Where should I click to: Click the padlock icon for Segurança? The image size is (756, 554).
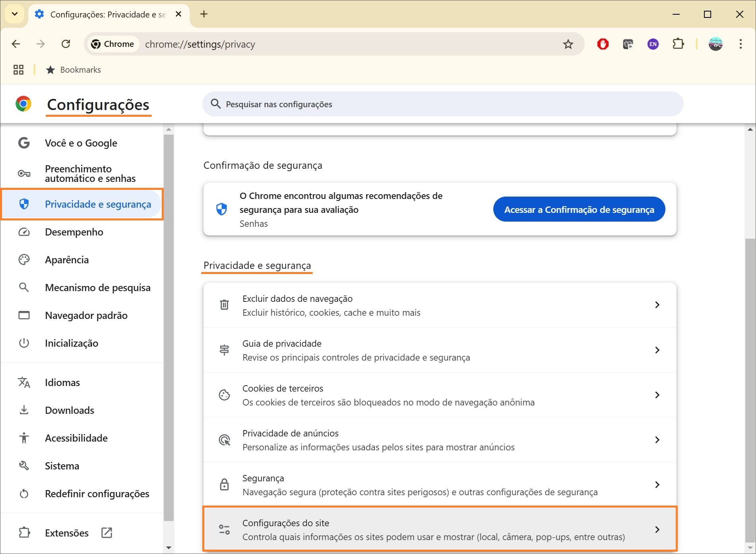point(224,485)
